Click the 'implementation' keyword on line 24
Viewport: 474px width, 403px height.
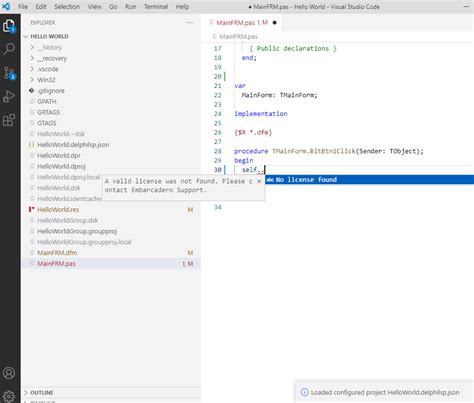click(x=261, y=114)
